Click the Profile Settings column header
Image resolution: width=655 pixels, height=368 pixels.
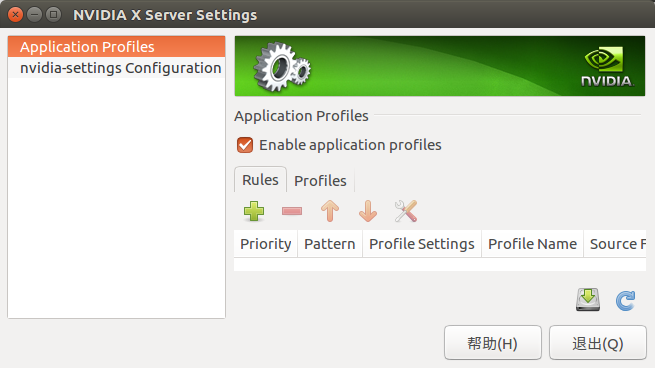tap(422, 244)
